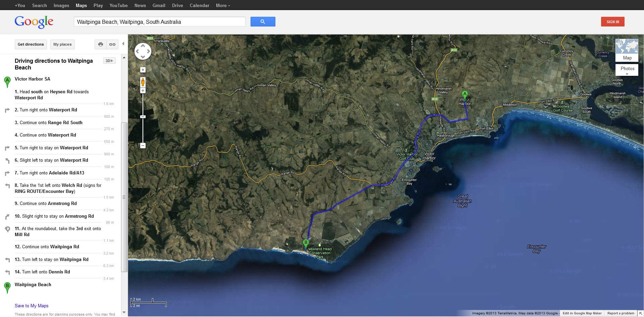Open the More menu
Image resolution: width=644 pixels, height=317 pixels.
(222, 5)
